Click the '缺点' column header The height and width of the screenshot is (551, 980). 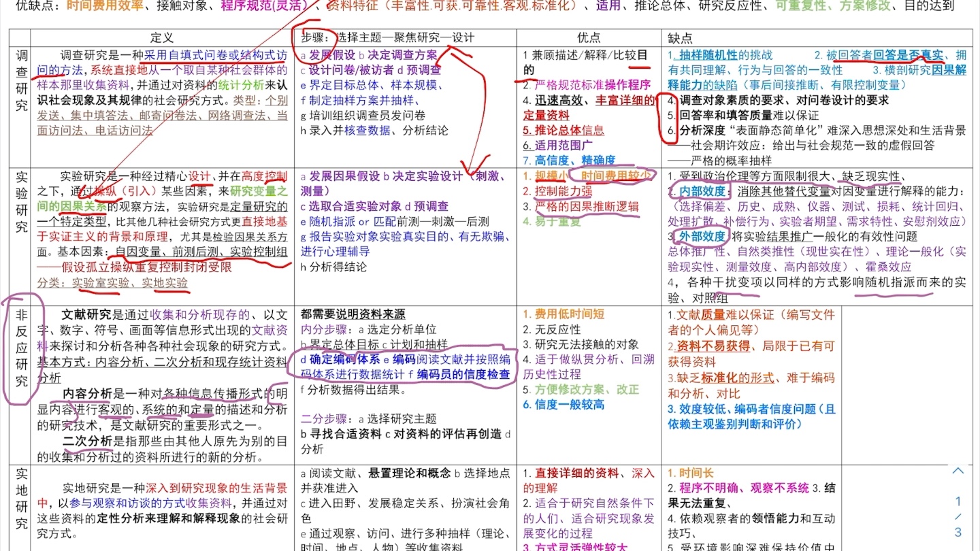pyautogui.click(x=681, y=38)
